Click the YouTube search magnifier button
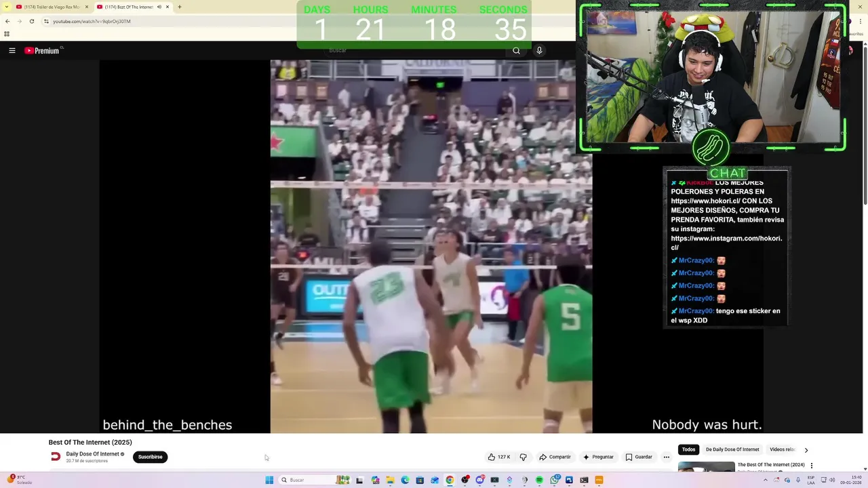 click(x=516, y=50)
